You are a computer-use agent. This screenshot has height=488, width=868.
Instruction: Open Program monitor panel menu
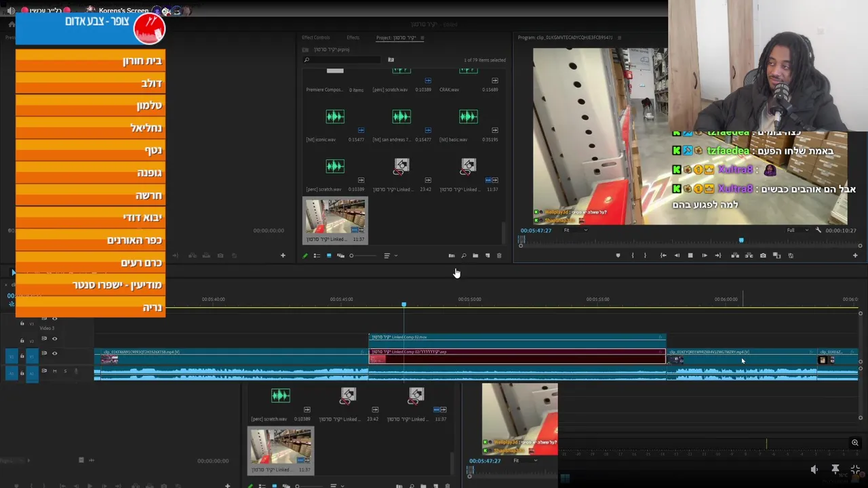(x=619, y=37)
